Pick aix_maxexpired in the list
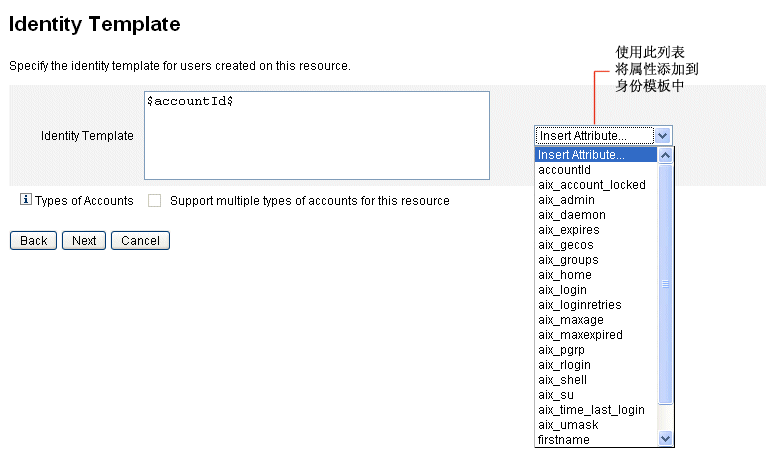The width and height of the screenshot is (766, 455). pos(596,335)
